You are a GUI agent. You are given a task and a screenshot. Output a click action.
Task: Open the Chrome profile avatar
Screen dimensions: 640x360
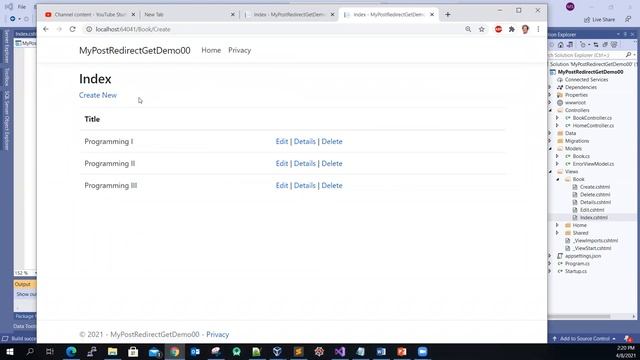coord(525,29)
